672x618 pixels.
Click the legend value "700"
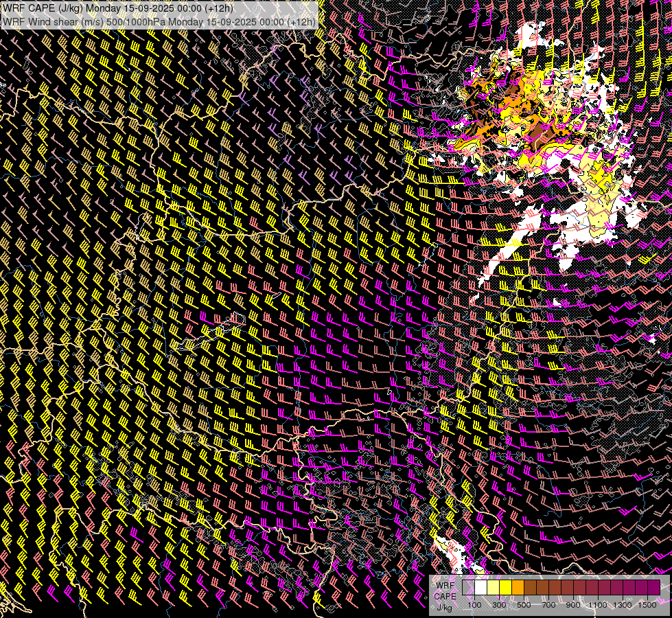coord(548,605)
